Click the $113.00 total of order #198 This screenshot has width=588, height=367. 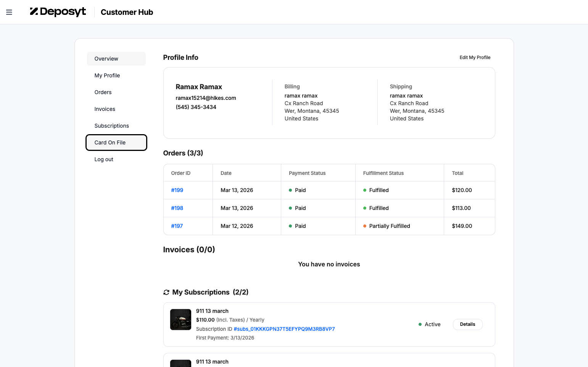click(x=461, y=208)
